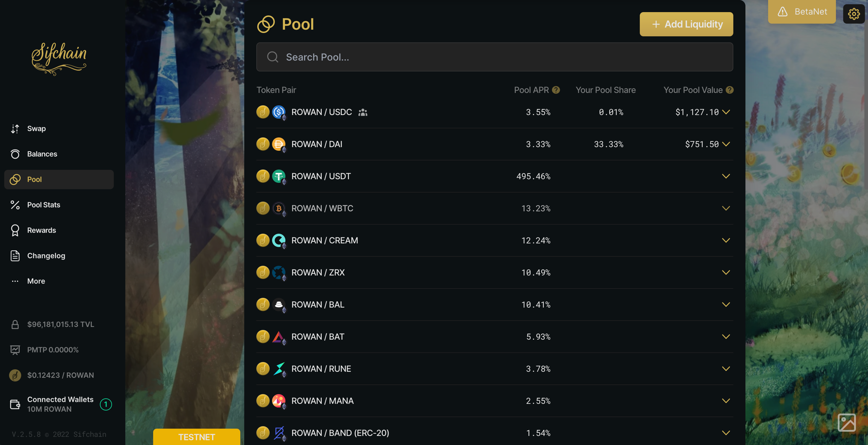Screen dimensions: 868x445
Task: Open the settings gear icon
Action: [854, 14]
